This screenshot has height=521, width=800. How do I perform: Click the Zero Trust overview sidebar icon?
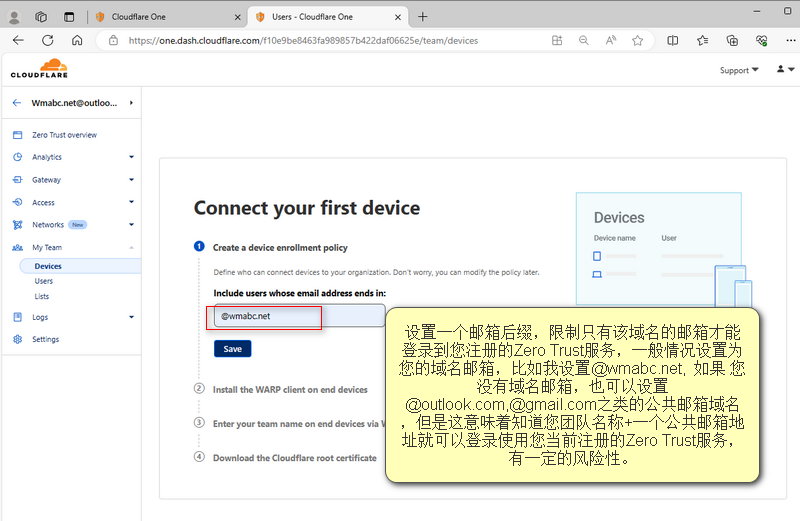(x=17, y=135)
